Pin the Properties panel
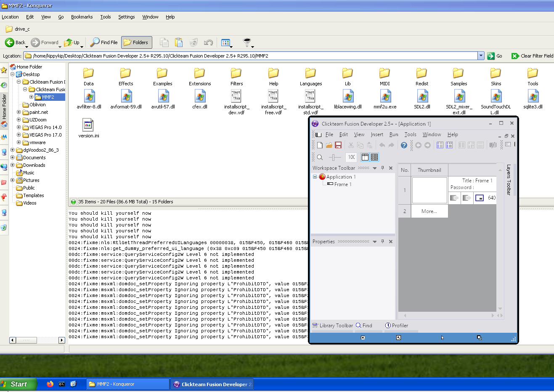 pos(382,242)
